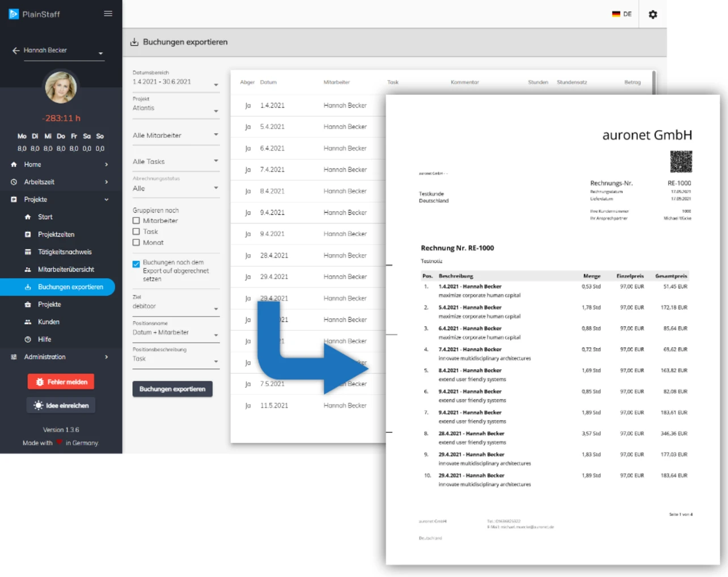This screenshot has width=728, height=577.
Task: Click the bookings table vertical scrollbar
Action: (x=654, y=83)
